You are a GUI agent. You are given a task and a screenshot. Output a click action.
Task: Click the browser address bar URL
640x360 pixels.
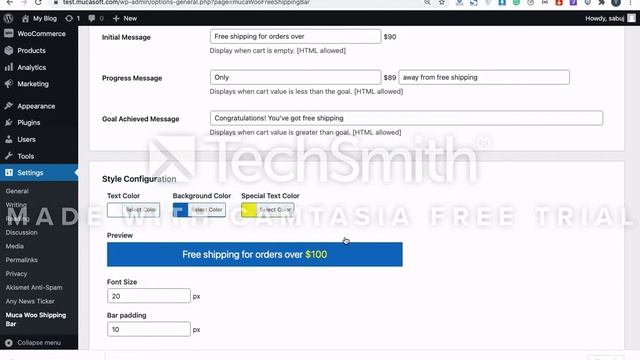point(187,2)
